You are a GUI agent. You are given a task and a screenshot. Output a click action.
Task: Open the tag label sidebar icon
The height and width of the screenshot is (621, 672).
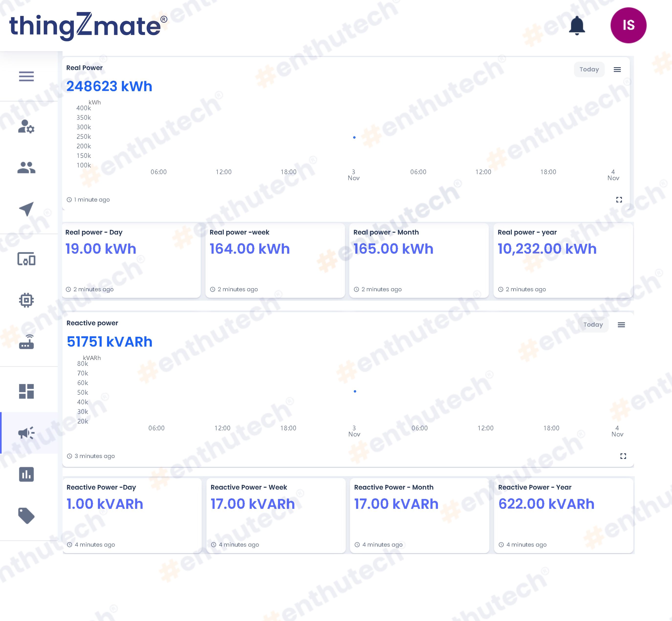click(26, 515)
